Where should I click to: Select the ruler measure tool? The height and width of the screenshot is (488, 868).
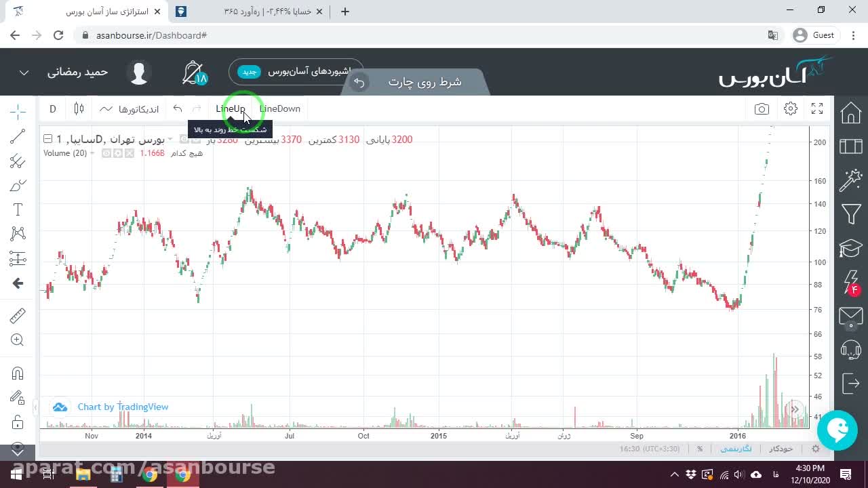[18, 316]
